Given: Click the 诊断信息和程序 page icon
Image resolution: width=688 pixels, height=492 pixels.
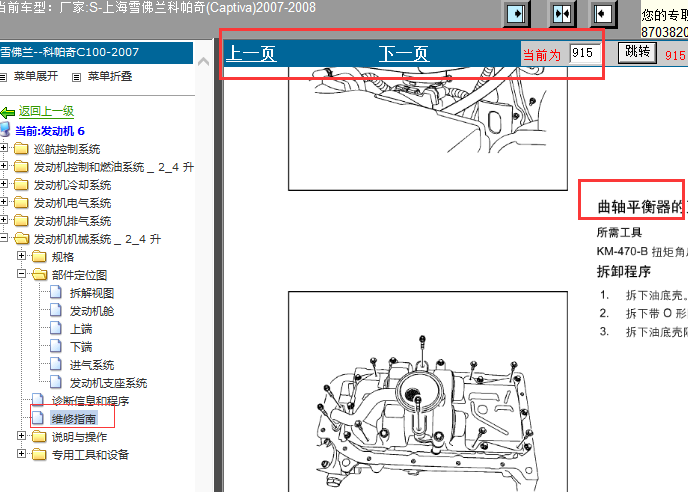Looking at the screenshot, I should tap(38, 400).
